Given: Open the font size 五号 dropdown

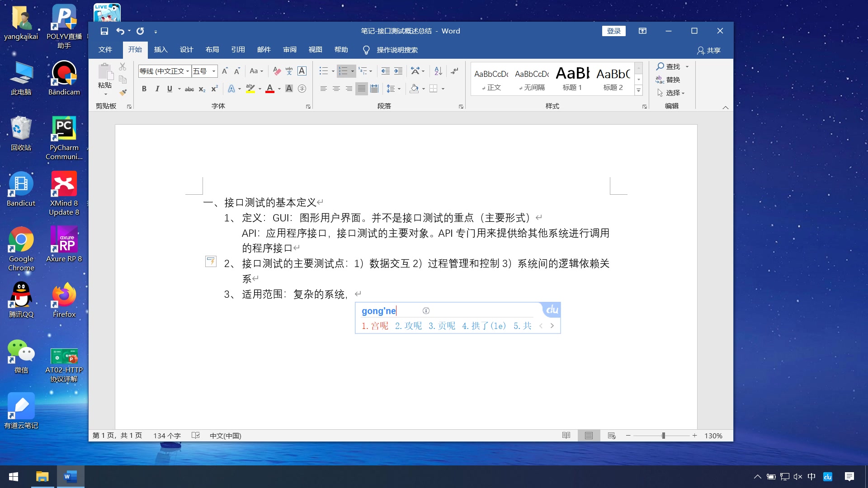Looking at the screenshot, I should pos(214,71).
